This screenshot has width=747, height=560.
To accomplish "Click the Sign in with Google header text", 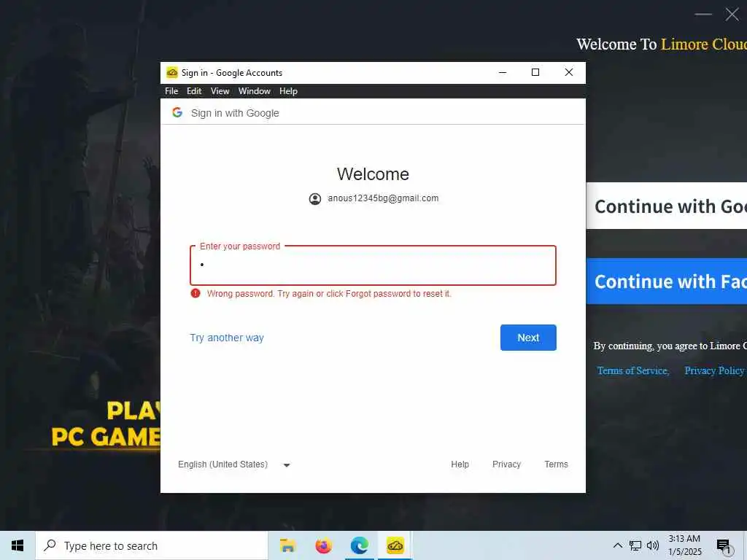I will pyautogui.click(x=235, y=113).
